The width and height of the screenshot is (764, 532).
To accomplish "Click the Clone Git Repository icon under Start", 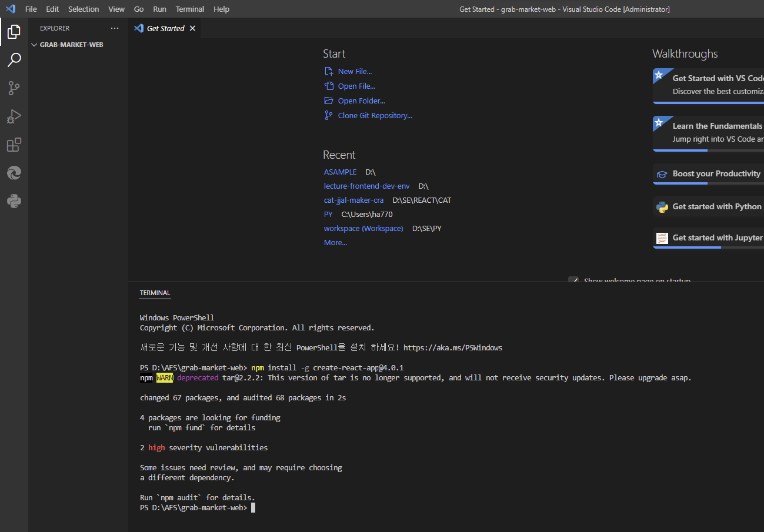I will pyautogui.click(x=329, y=116).
